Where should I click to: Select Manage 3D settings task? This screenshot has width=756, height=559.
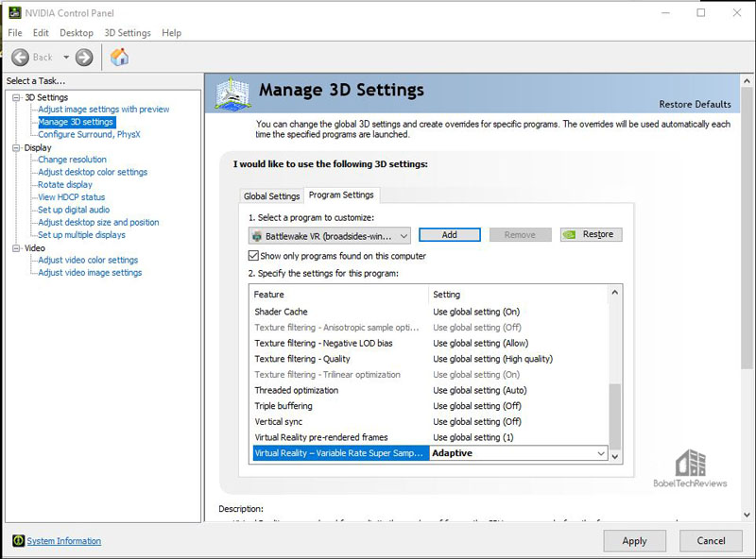tap(76, 122)
